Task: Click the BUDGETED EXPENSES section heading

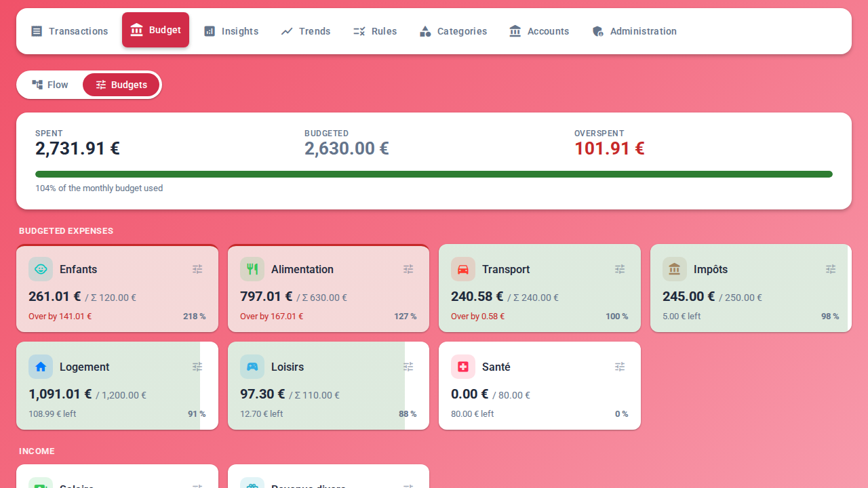Action: [x=66, y=231]
